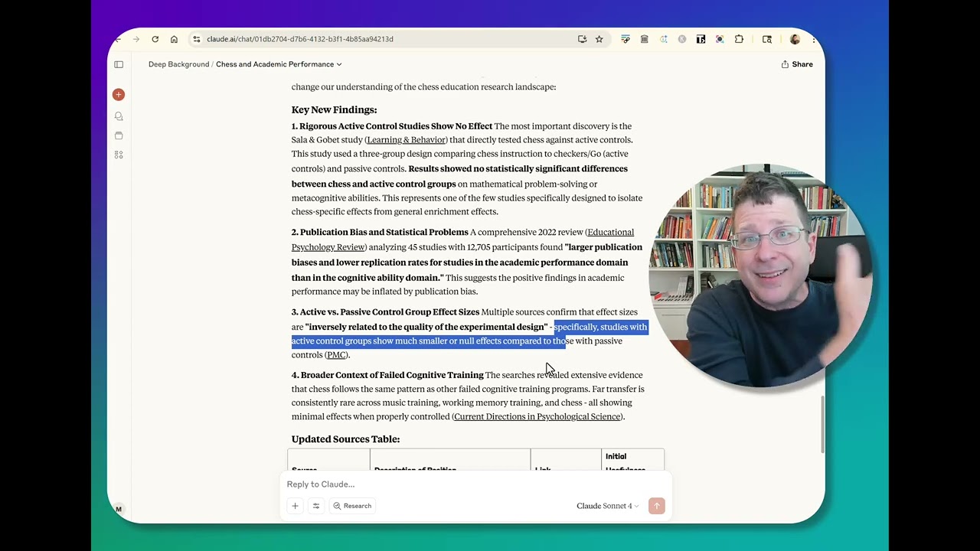Open the PMC citation link
Screen dimensions: 980x551
pos(336,355)
